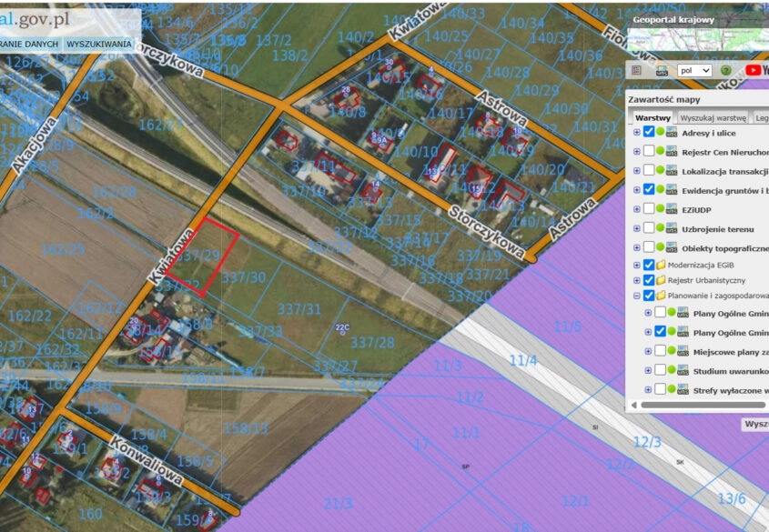Image resolution: width=769 pixels, height=532 pixels.
Task: Choose language from the pol dropdown
Action: 694,71
